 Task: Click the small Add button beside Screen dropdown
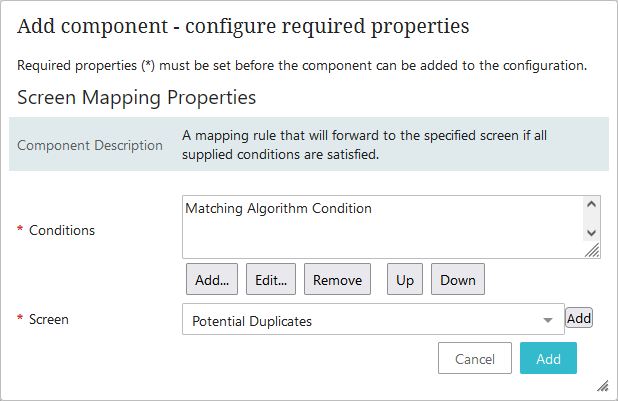pos(579,318)
